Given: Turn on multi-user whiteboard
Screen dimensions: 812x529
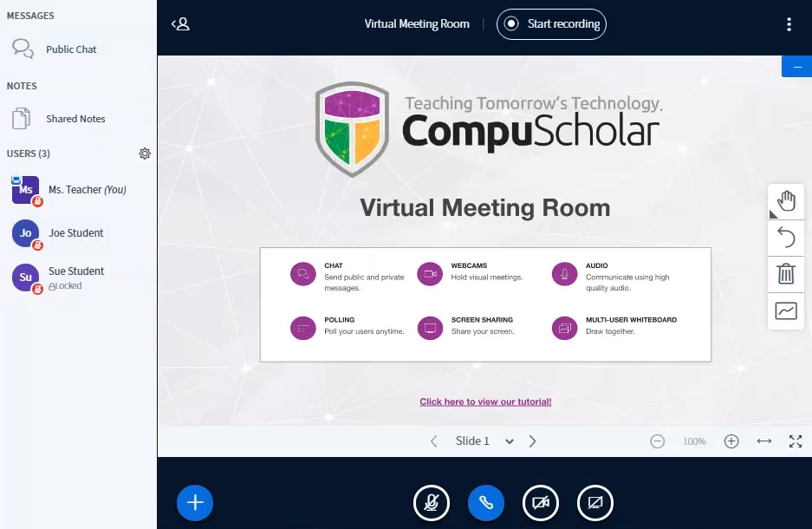Looking at the screenshot, I should (786, 310).
